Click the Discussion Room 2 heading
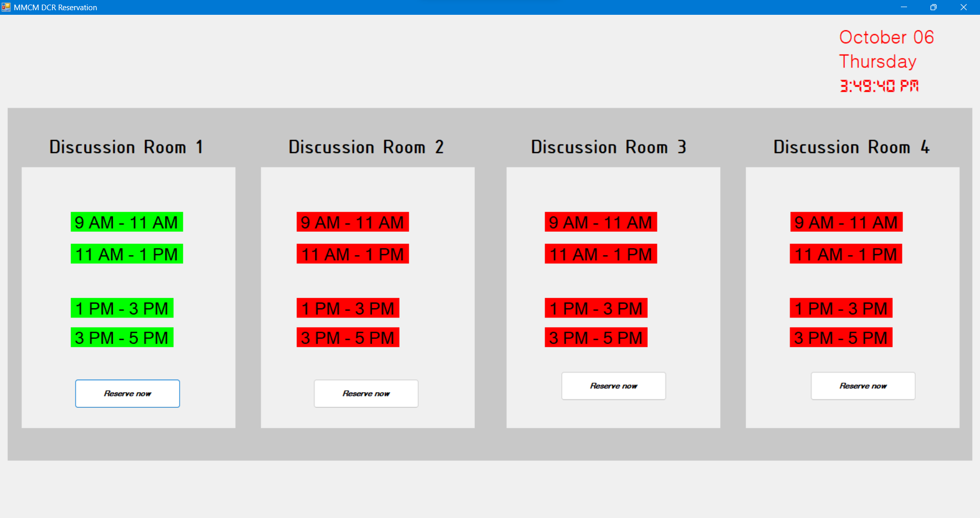 [x=366, y=147]
